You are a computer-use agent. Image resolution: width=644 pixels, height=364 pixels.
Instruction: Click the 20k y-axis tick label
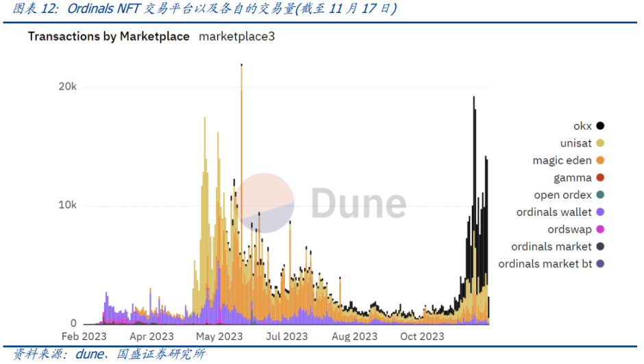coord(67,86)
